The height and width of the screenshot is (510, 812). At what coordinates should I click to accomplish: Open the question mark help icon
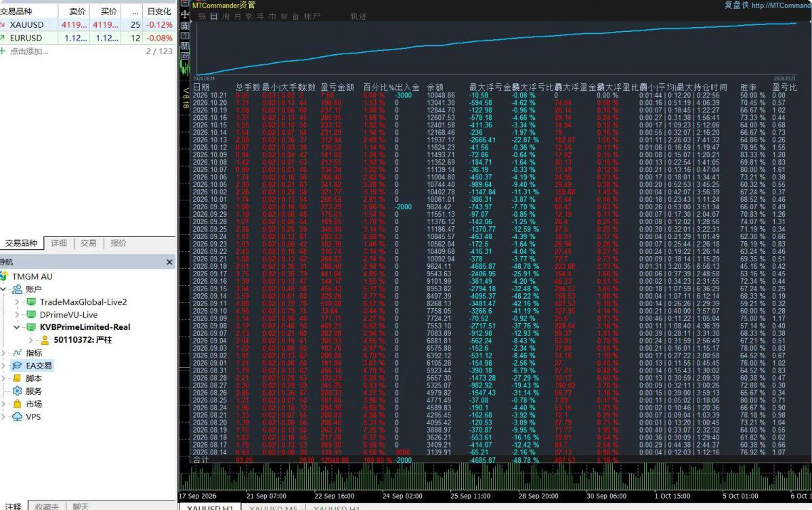(184, 36)
